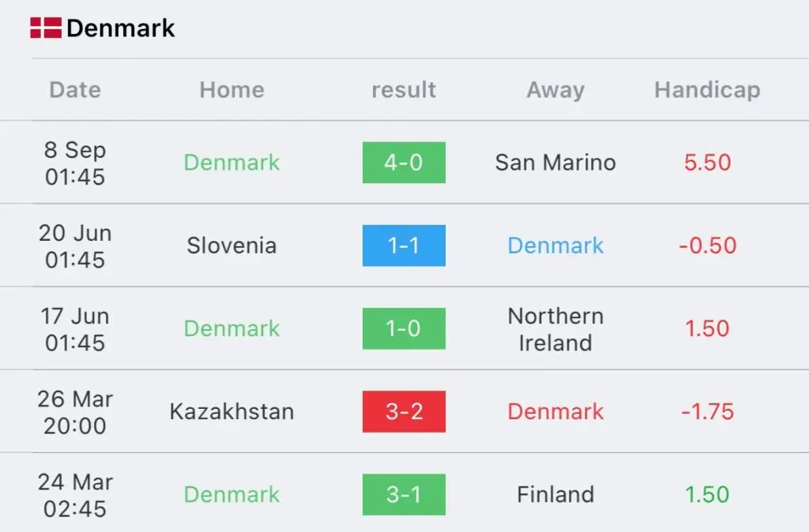Screen dimensions: 809x532
Task: Open Slovenia team link
Action: [231, 245]
